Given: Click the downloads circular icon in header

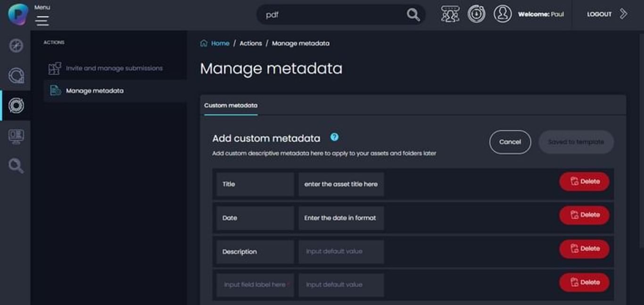Looking at the screenshot, I should 476,14.
